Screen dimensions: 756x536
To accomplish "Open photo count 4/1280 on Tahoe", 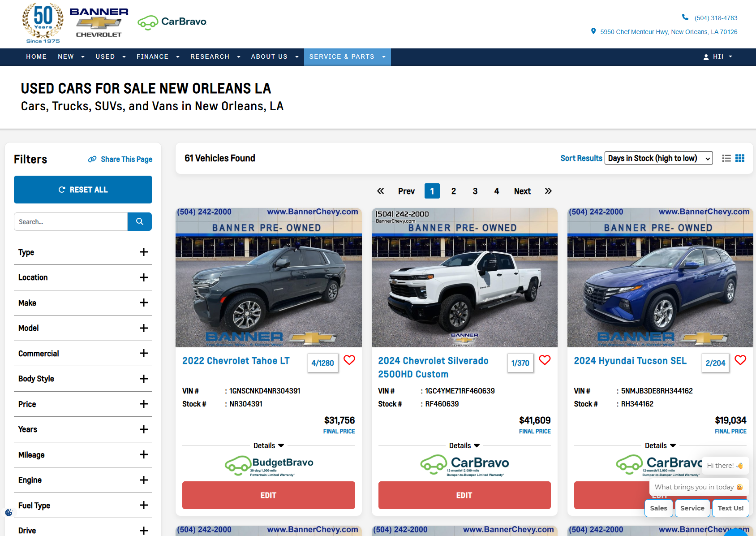I will coord(322,363).
